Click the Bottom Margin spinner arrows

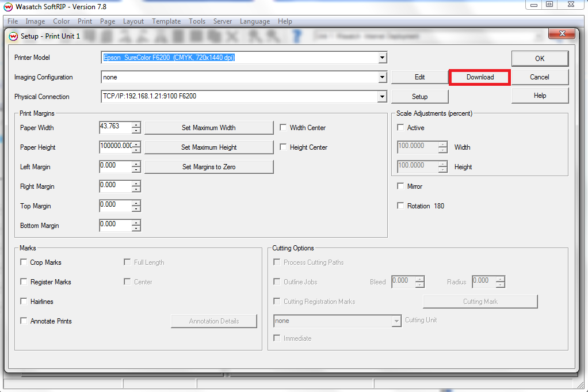tap(136, 225)
